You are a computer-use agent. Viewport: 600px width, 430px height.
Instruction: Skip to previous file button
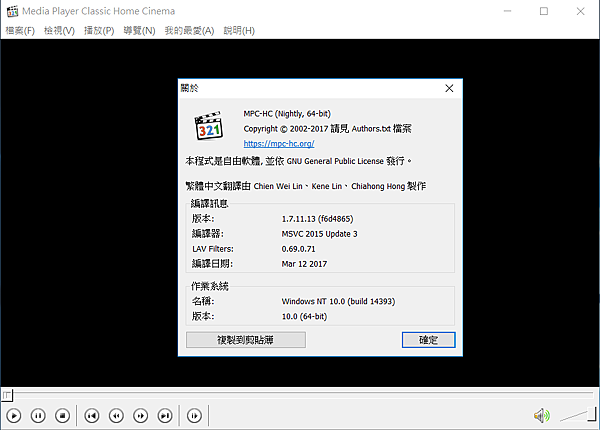pos(92,415)
